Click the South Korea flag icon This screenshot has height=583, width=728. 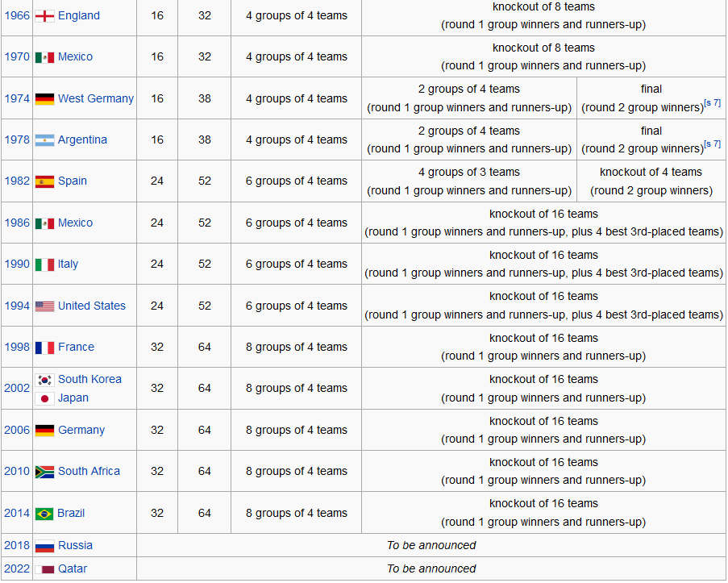click(x=44, y=380)
